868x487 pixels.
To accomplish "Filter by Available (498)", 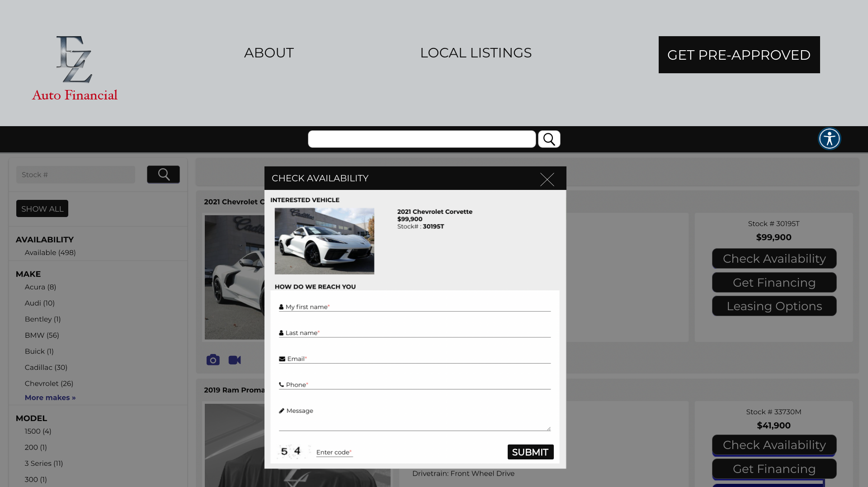I will click(x=50, y=253).
